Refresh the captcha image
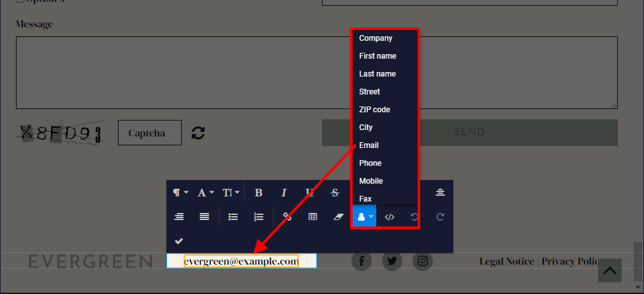644x294 pixels. click(198, 133)
